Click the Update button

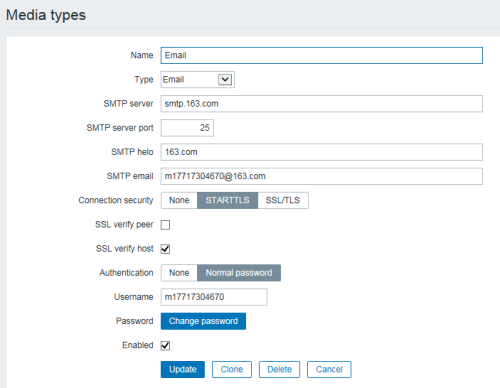coord(183,369)
